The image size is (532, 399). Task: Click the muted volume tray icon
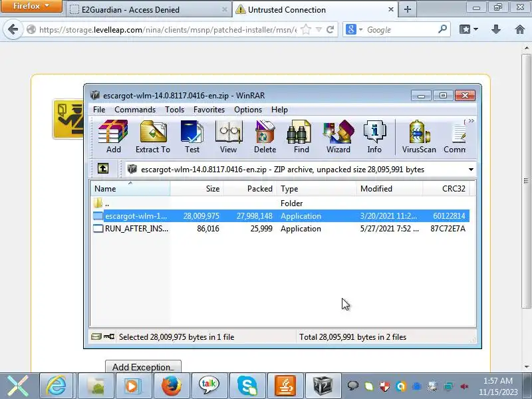(464, 386)
